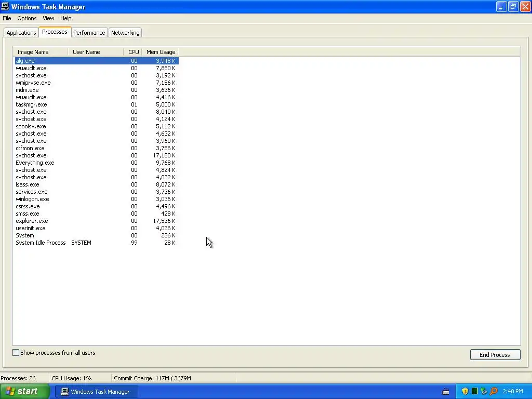Viewport: 532px width, 399px height.
Task: Switch to the Applications tab
Action: (x=21, y=33)
